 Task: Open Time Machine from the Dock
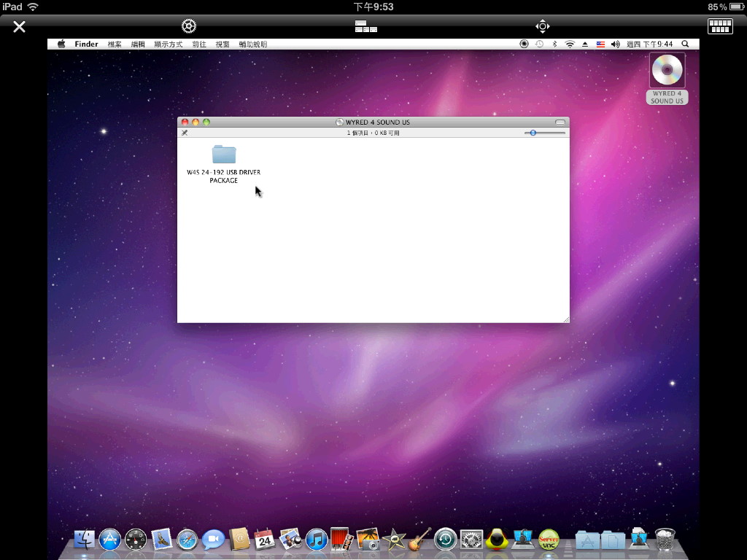[x=446, y=540]
